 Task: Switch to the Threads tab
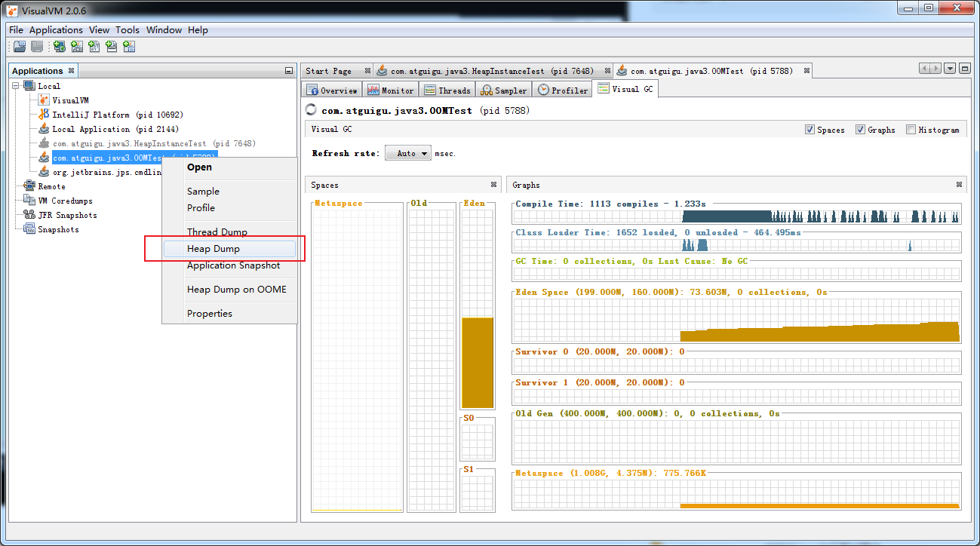click(x=447, y=90)
